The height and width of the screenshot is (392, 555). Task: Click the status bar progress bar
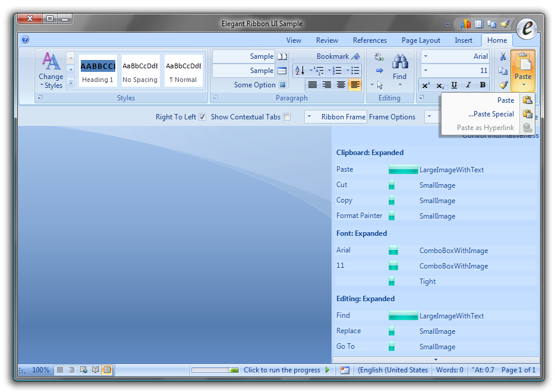click(x=215, y=370)
